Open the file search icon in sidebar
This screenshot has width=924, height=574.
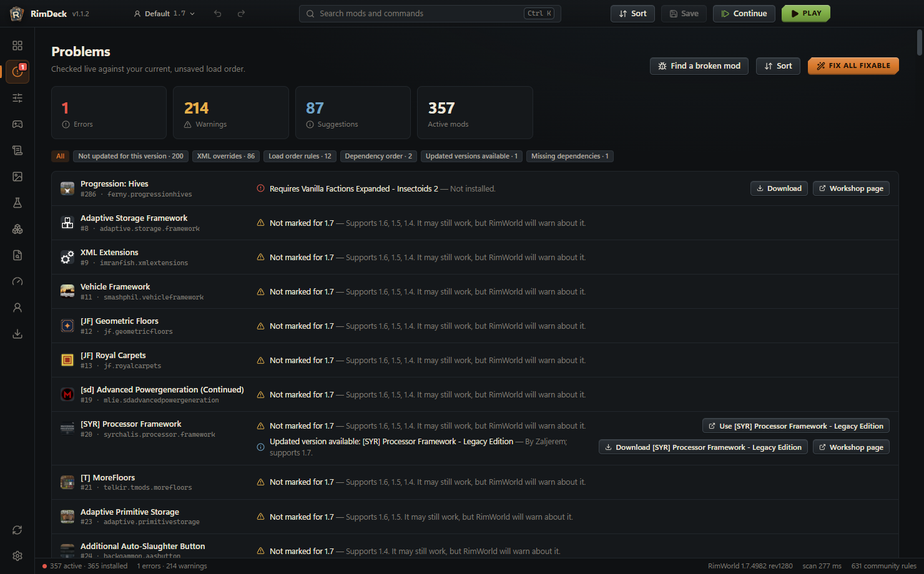click(17, 255)
